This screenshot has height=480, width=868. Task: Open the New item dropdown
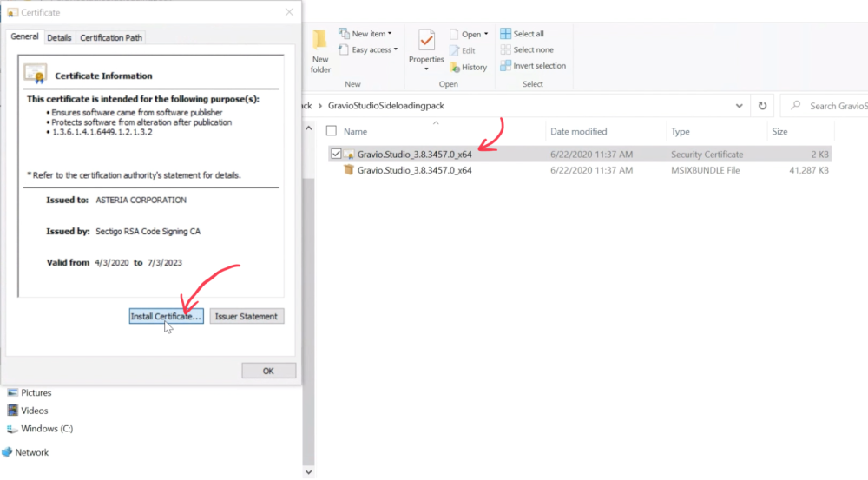tap(365, 34)
